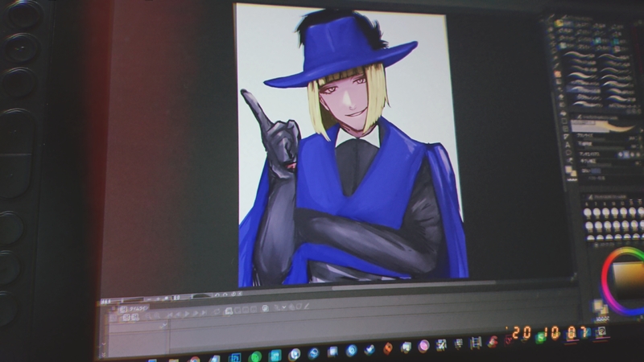The height and width of the screenshot is (362, 644).
Task: Open the small dropdown arrow in the timeline toolbar
Action: pos(284,307)
